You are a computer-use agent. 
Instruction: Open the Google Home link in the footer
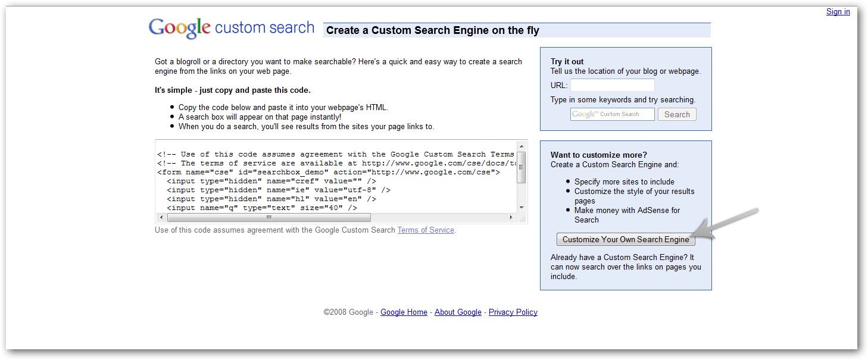[x=404, y=312]
